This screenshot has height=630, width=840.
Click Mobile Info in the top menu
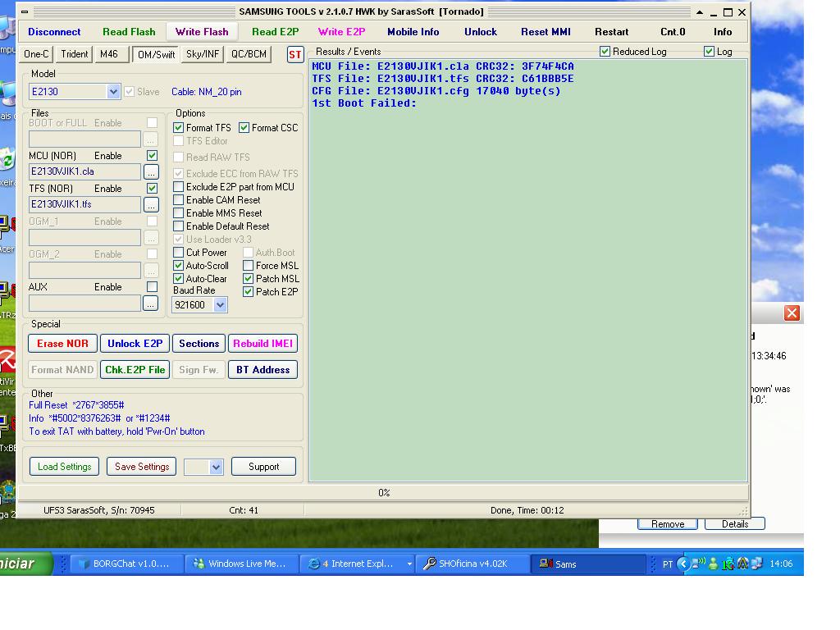[413, 32]
